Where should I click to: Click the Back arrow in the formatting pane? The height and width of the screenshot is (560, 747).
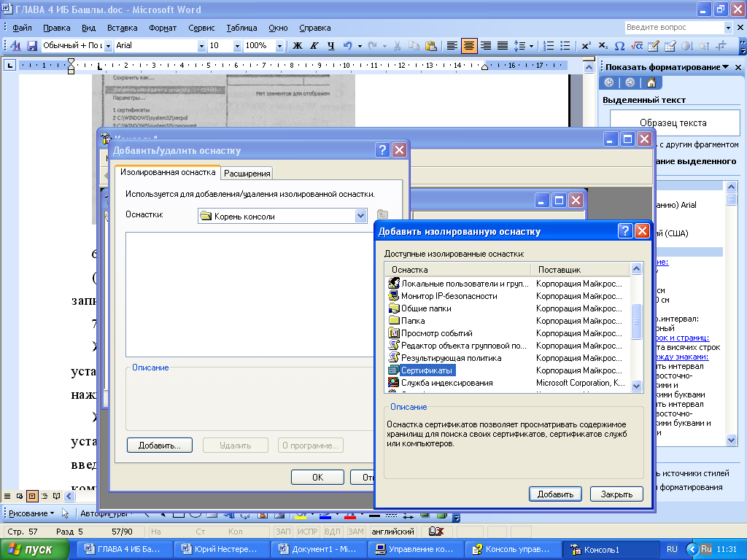[x=609, y=83]
